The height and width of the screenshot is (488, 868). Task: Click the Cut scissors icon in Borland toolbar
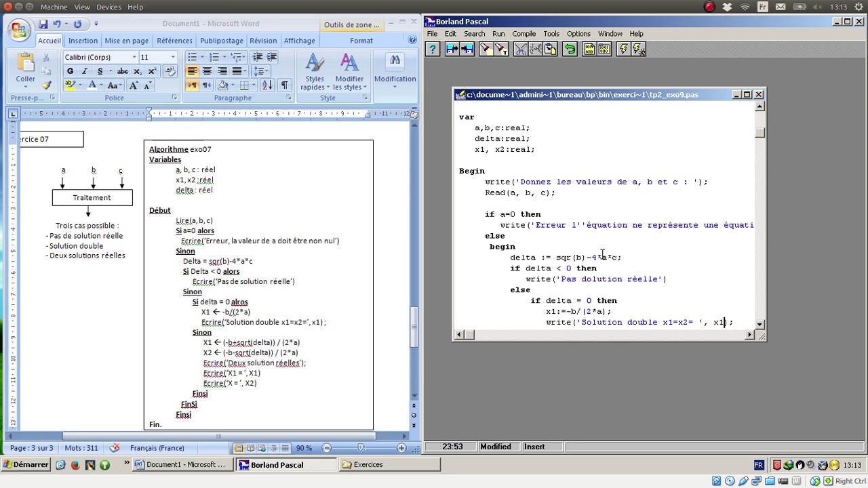pos(520,49)
